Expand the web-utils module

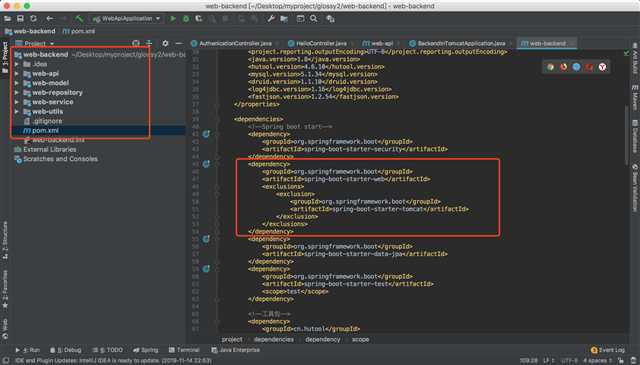pos(17,111)
